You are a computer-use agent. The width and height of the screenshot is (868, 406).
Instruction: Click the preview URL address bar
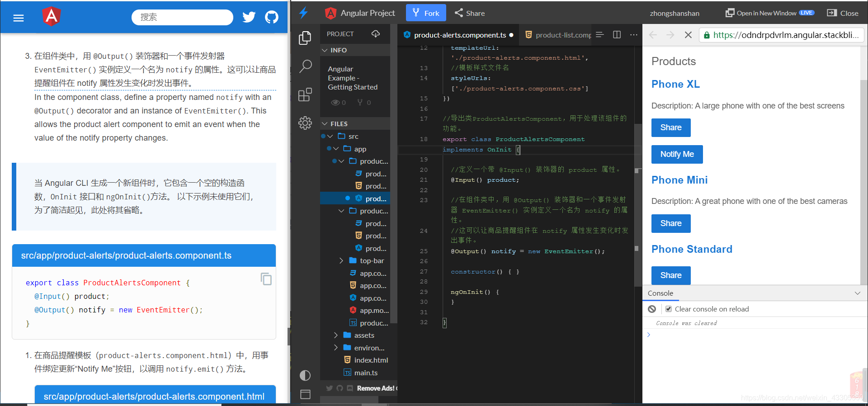pos(782,35)
